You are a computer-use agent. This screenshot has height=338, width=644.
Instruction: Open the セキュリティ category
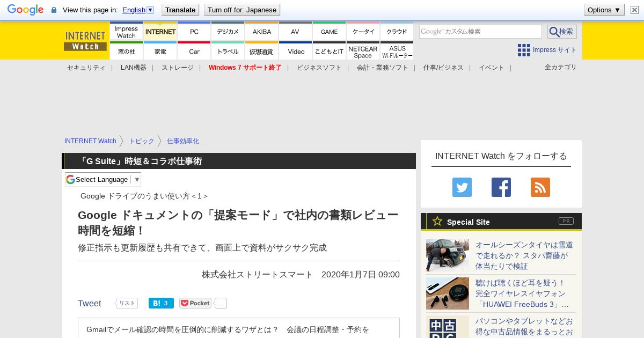(x=86, y=68)
